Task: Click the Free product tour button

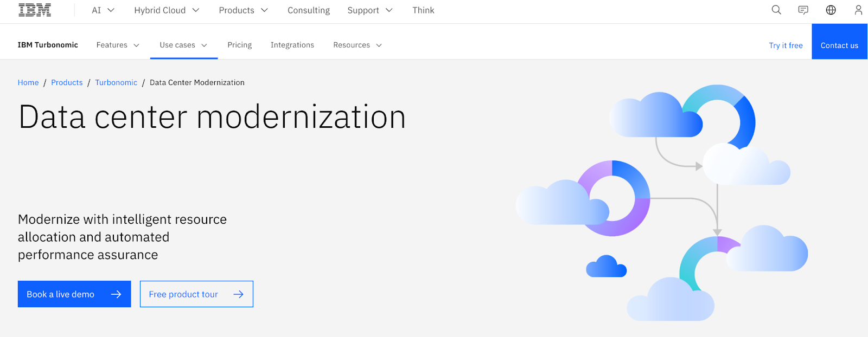Action: 196,294
